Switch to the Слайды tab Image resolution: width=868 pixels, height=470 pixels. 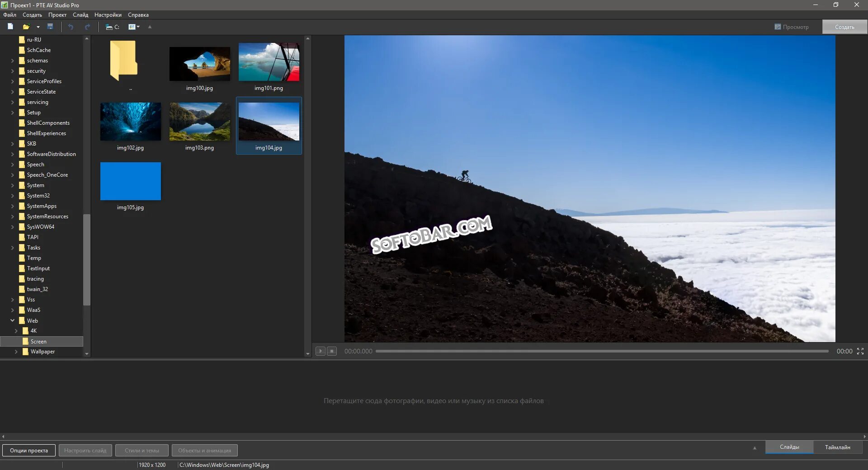[x=789, y=447]
